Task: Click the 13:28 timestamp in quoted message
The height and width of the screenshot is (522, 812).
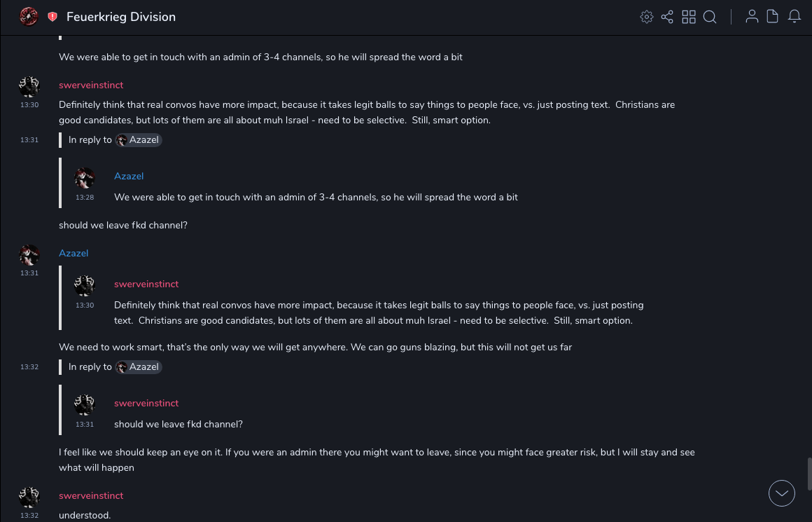Action: [x=85, y=198]
